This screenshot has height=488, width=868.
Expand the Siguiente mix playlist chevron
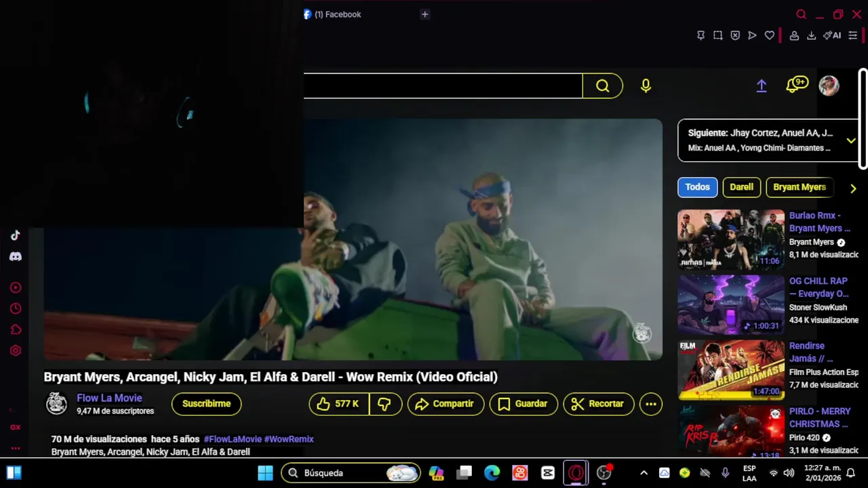(851, 141)
